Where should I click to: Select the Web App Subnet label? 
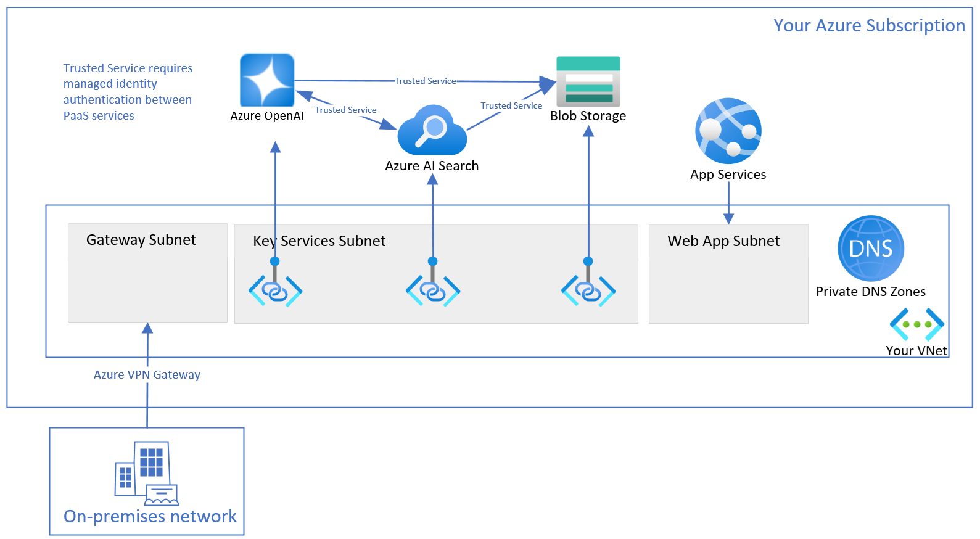[723, 241]
